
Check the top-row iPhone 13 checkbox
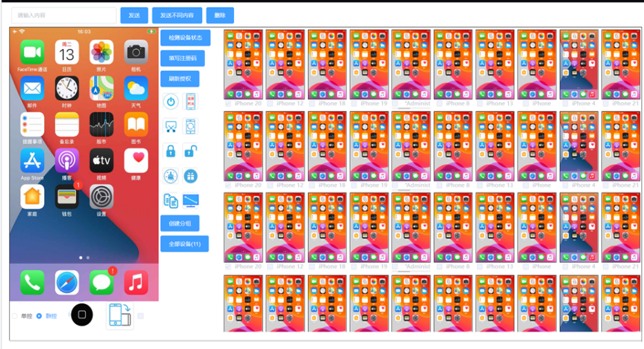tap(480, 104)
